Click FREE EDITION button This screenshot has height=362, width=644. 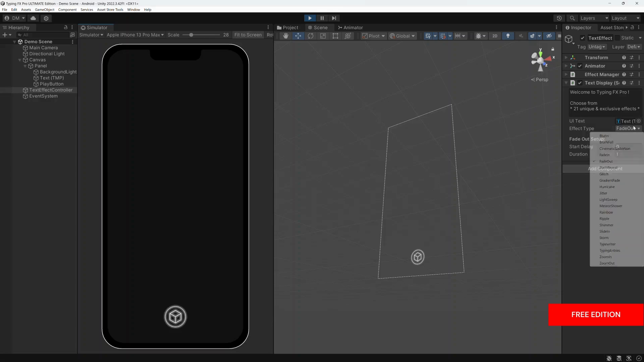point(596,314)
